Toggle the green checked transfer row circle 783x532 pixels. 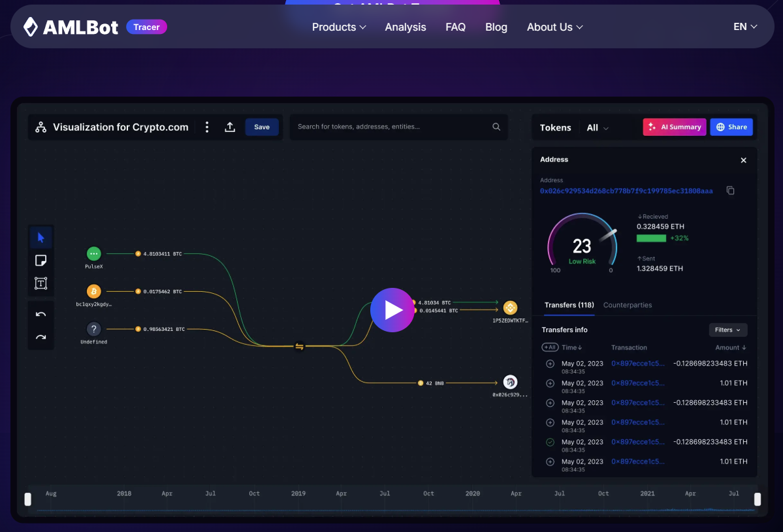[x=550, y=442]
